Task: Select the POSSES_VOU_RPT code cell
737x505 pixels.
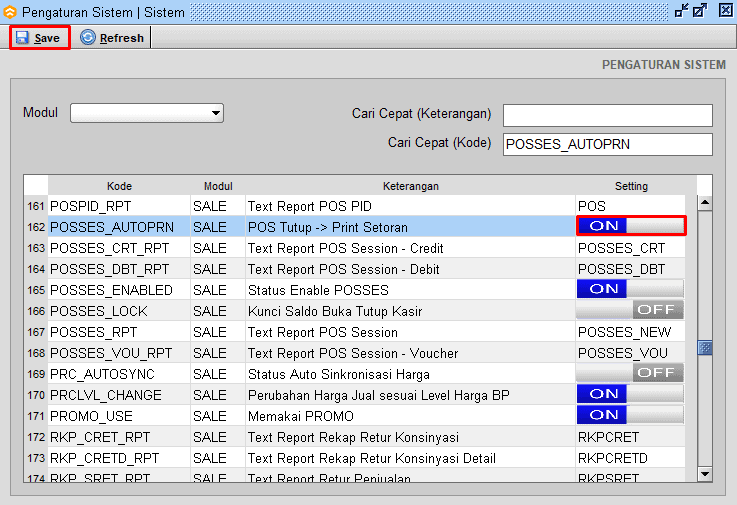Action: [x=119, y=353]
